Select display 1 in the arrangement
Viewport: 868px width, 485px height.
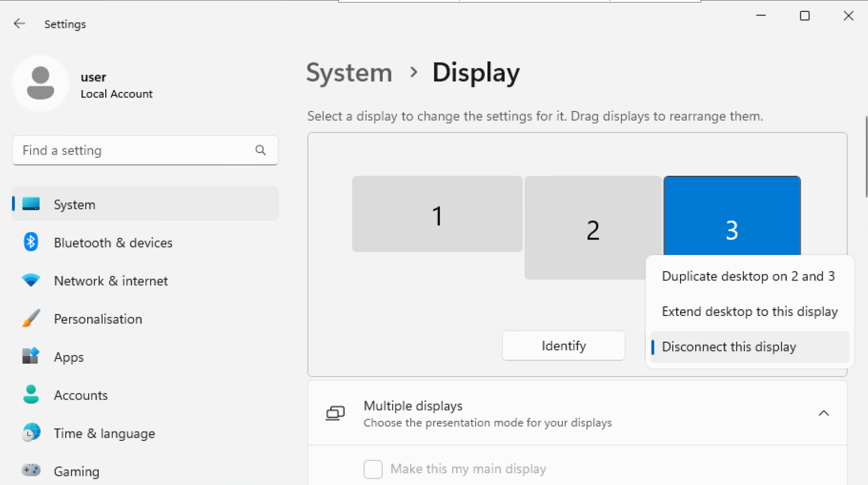(437, 214)
